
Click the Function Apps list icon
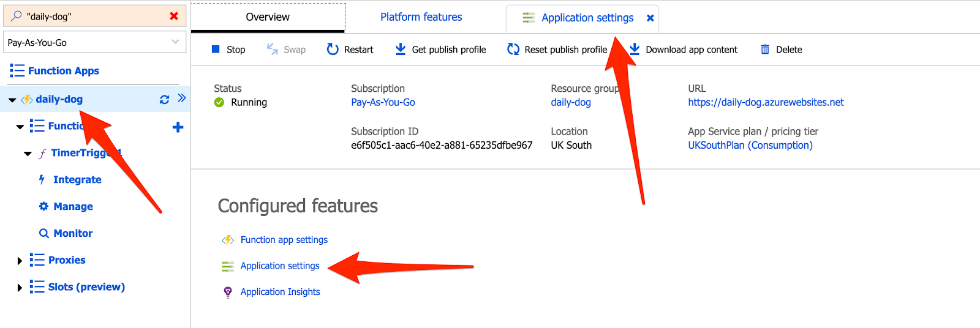17,70
